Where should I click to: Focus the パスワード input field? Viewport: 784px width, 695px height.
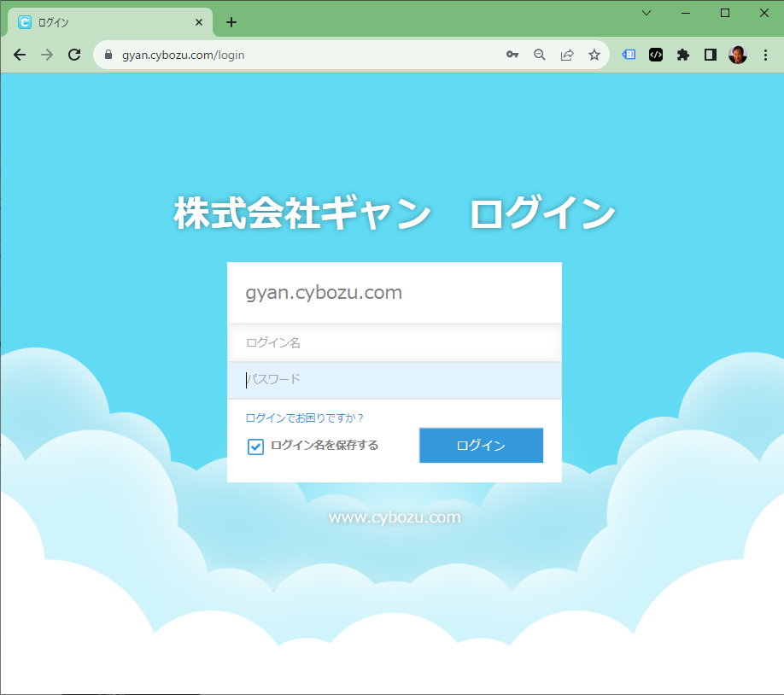395,379
